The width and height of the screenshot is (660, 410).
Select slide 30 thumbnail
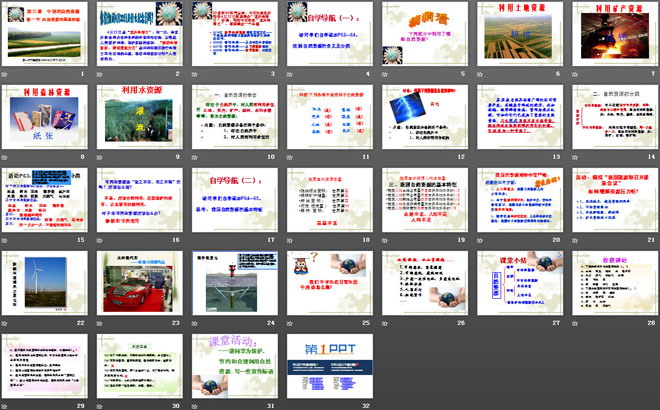(140, 366)
